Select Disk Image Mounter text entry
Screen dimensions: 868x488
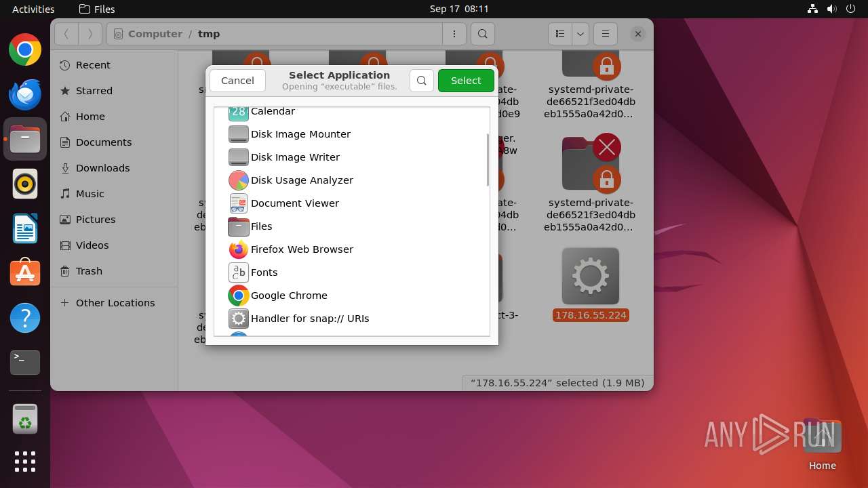[300, 134]
